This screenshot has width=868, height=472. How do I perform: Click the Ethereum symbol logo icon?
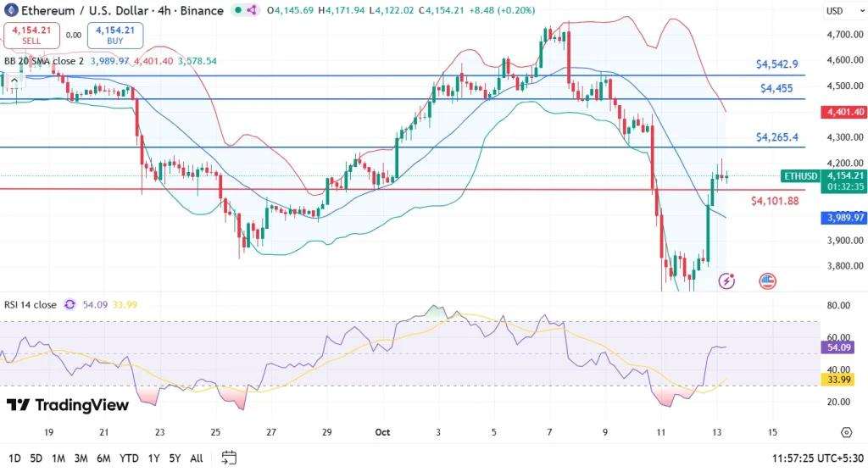pyautogui.click(x=10, y=10)
